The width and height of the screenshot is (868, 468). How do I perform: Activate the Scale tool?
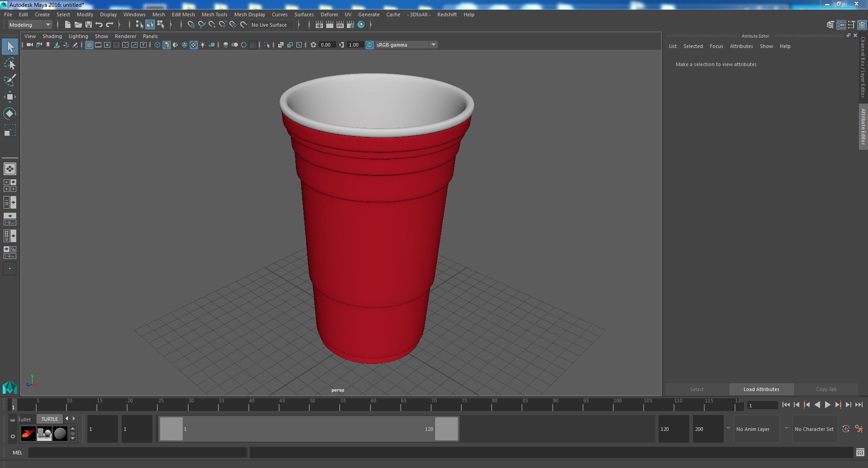point(9,130)
